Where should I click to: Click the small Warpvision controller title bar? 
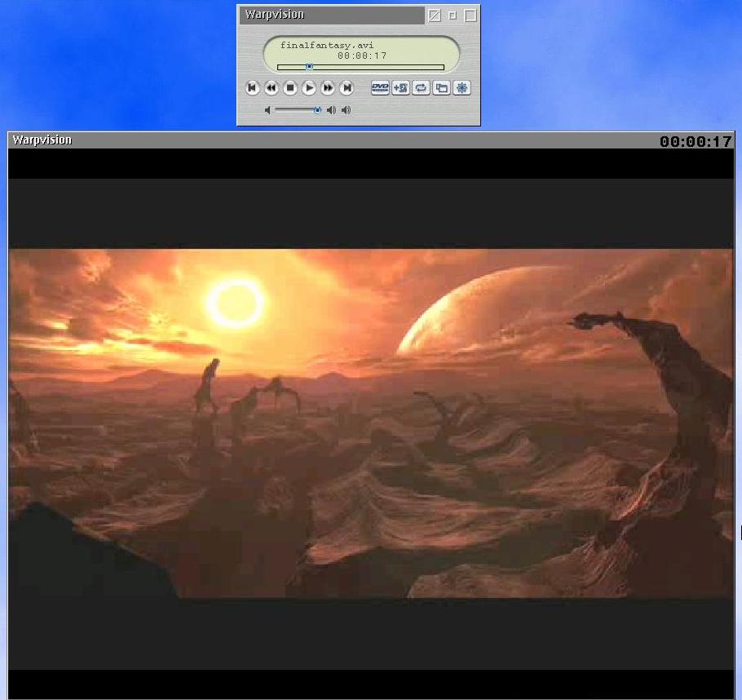tap(331, 15)
